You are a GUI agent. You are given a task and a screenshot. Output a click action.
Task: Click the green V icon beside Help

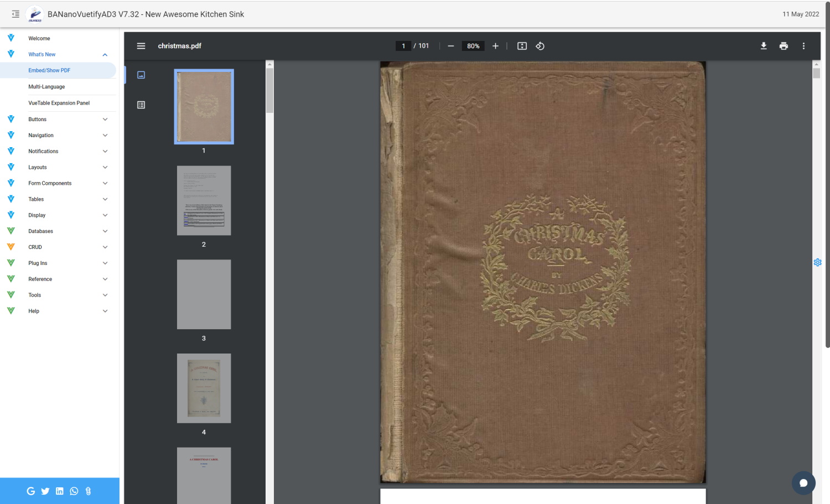click(11, 311)
